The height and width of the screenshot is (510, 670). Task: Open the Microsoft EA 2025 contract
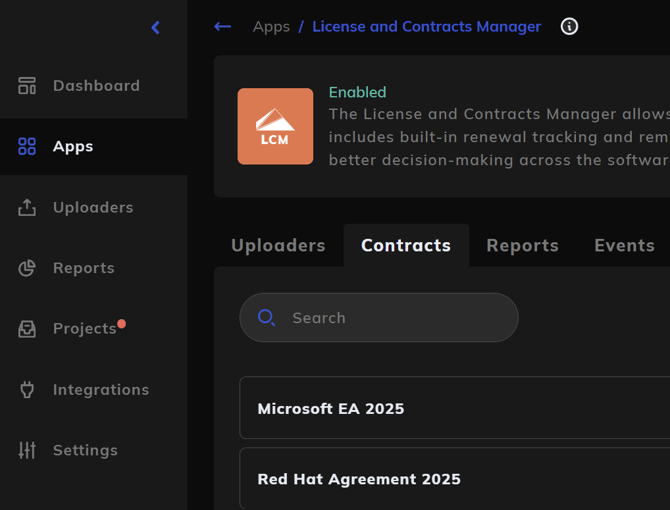click(331, 408)
